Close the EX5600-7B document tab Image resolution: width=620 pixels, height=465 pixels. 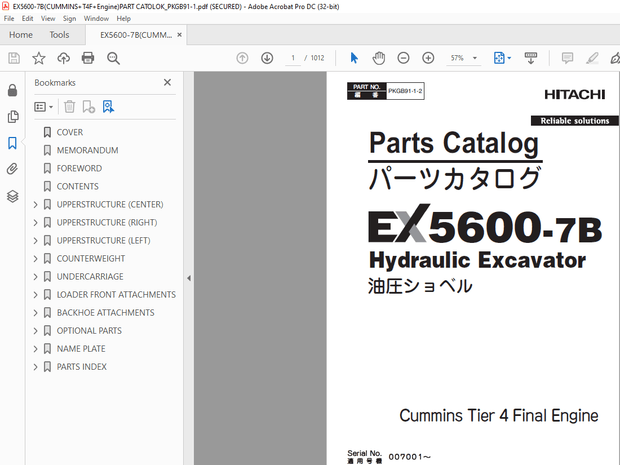[180, 35]
